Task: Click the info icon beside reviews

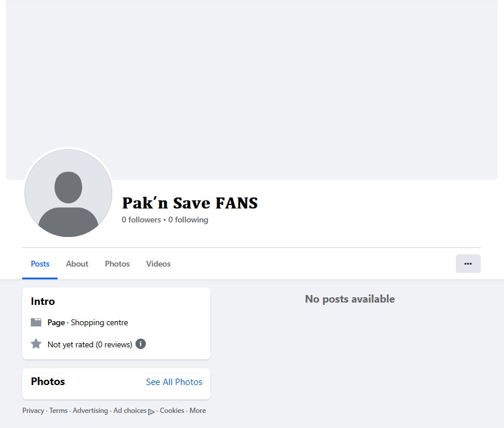Action: point(141,344)
